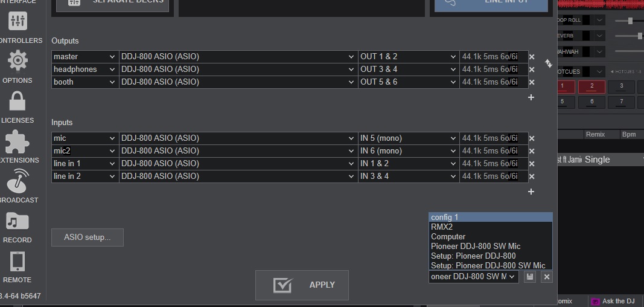Save the audio config with floppy icon

click(530, 277)
